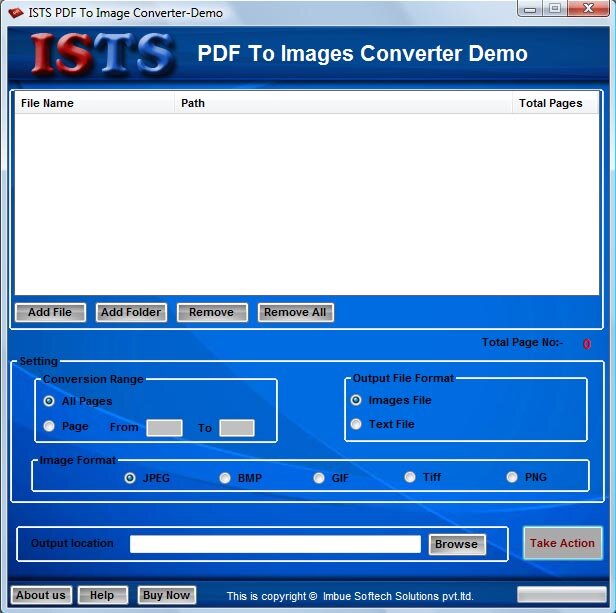Viewport: 616px width, 613px height.
Task: Click the Remove All button
Action: tap(295, 312)
